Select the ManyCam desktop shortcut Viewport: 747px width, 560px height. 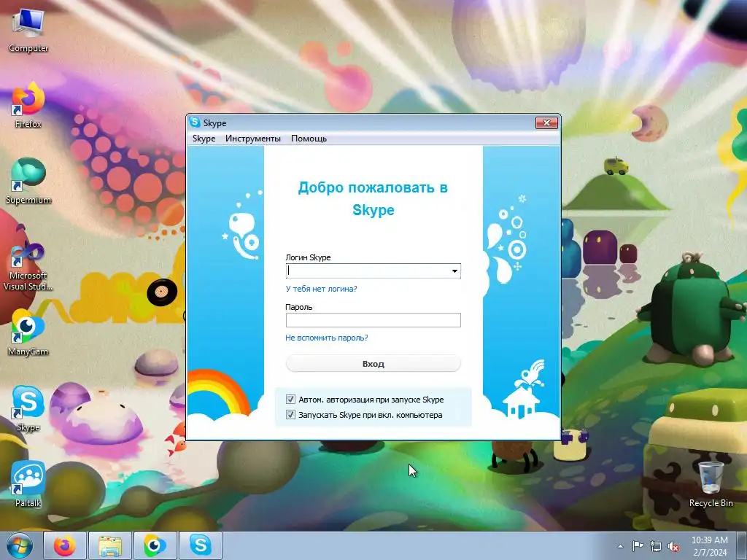point(28,332)
